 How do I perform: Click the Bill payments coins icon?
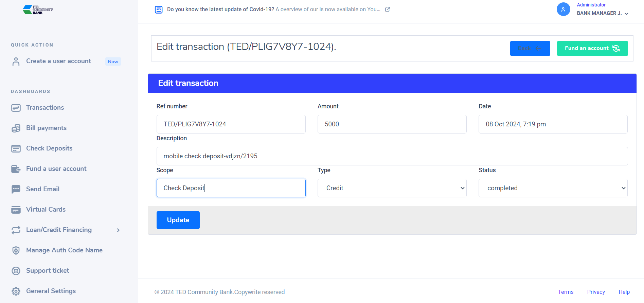click(x=16, y=128)
